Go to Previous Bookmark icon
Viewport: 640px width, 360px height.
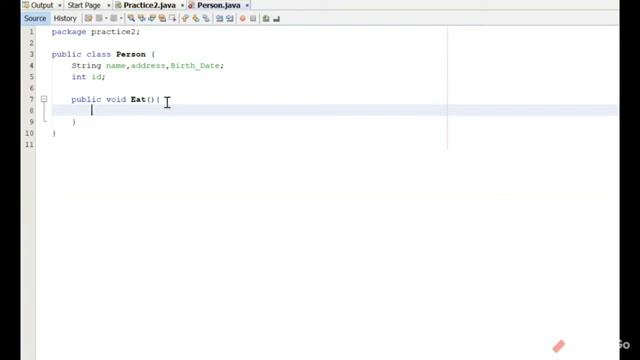coord(185,18)
